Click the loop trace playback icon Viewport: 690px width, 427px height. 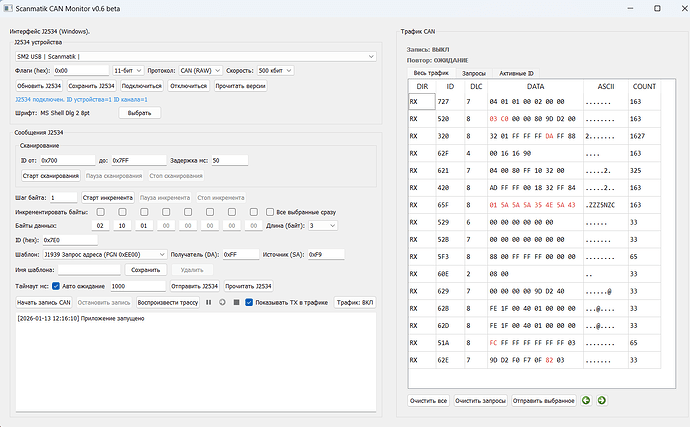tap(222, 301)
